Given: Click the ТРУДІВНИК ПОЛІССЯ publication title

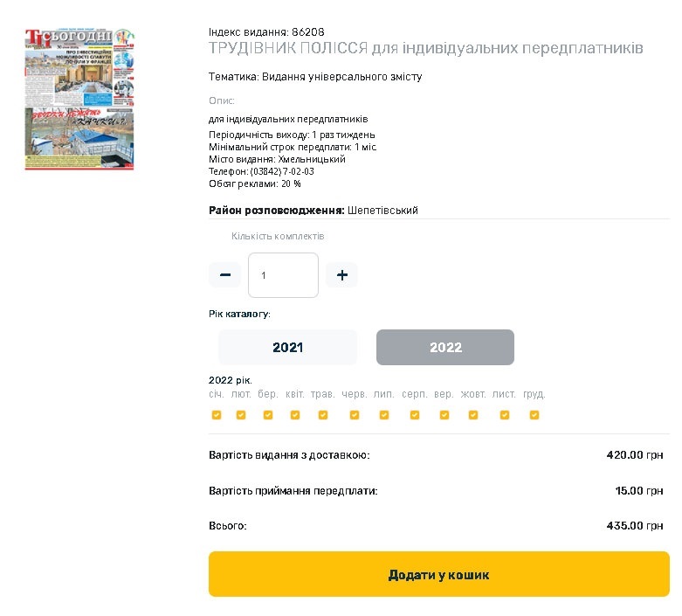Looking at the screenshot, I should point(426,48).
